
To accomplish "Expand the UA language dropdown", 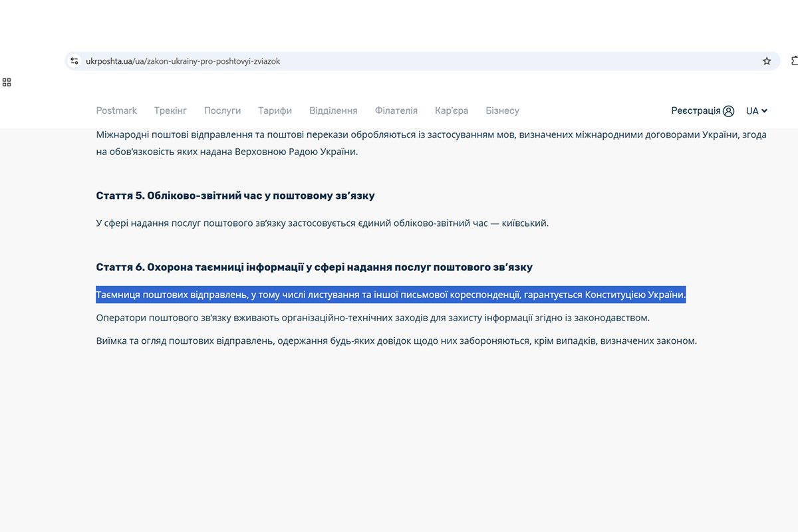I will click(x=757, y=111).
